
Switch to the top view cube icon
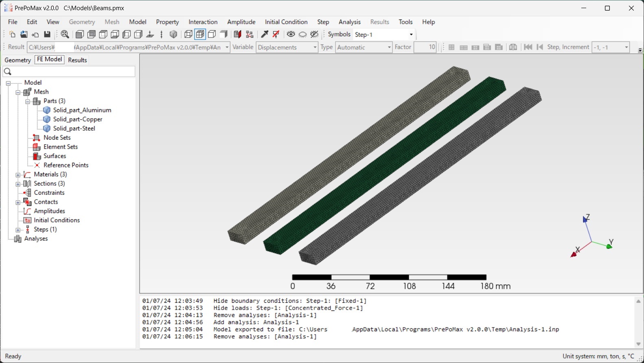[103, 35]
